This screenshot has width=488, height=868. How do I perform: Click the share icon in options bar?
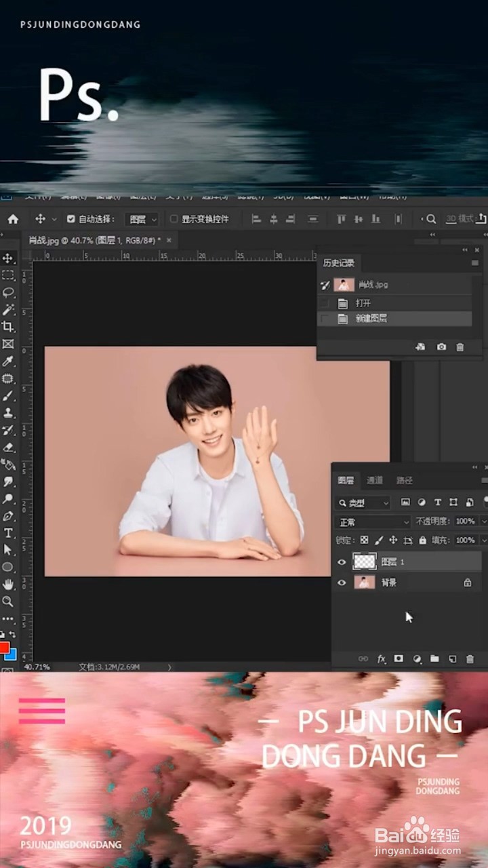pos(481,218)
